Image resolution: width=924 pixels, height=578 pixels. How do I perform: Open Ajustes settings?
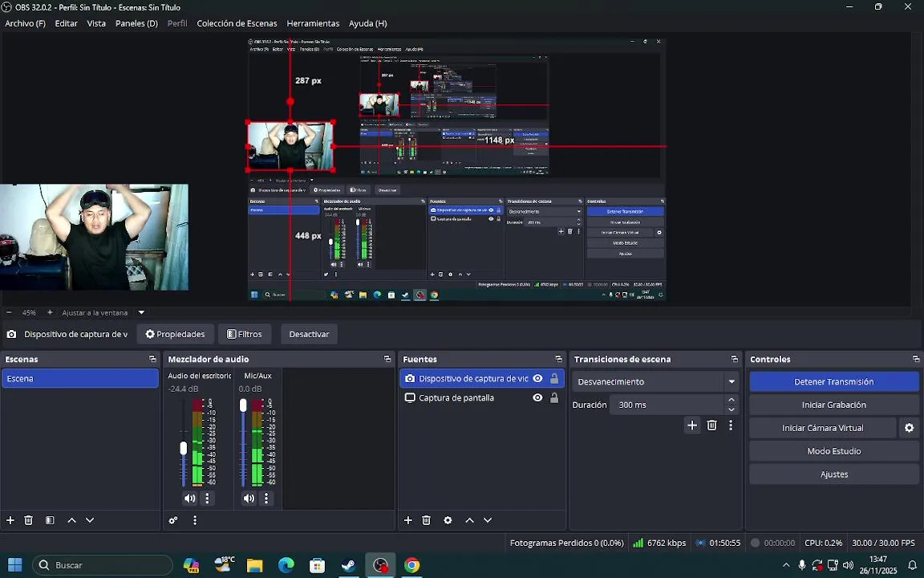(x=834, y=474)
